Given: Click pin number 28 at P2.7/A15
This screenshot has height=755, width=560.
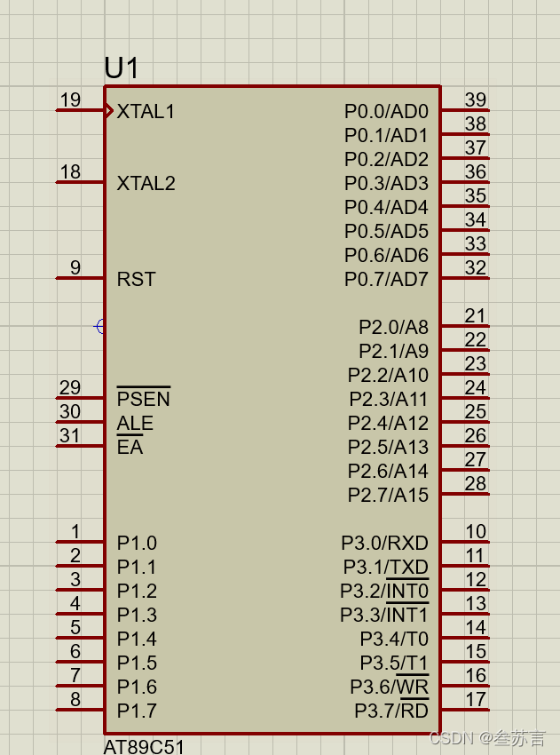Looking at the screenshot, I should [476, 483].
